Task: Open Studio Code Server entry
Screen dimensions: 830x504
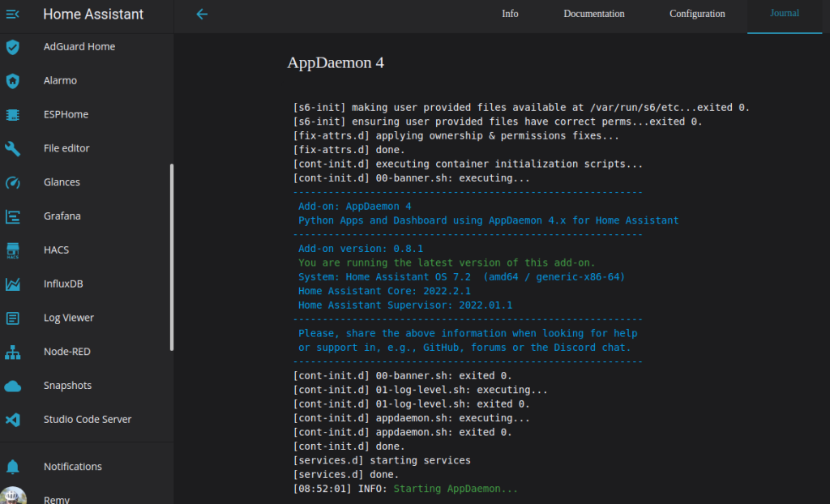Action: coord(88,419)
